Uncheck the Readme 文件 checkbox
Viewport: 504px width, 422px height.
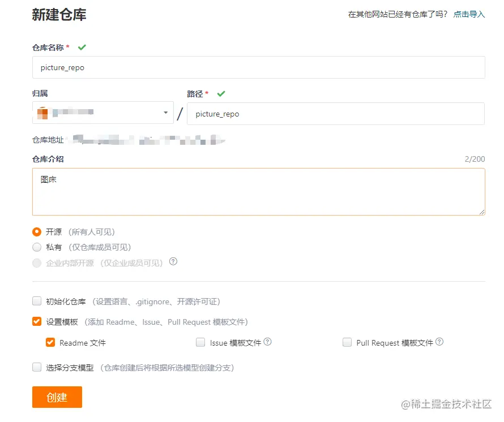(50, 342)
